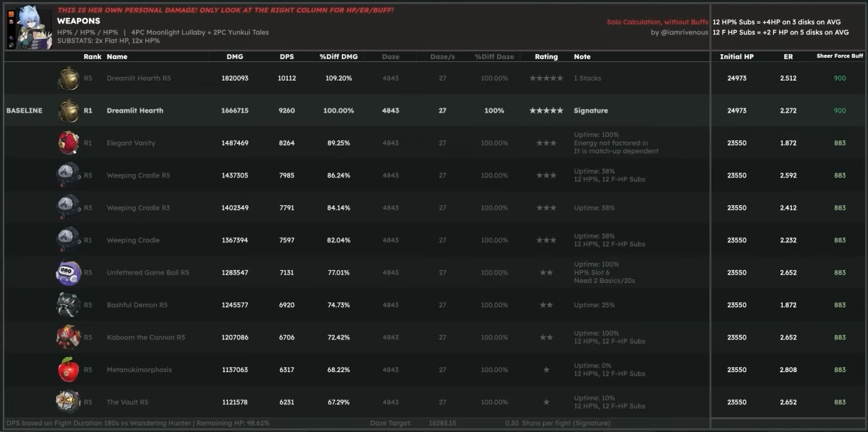Click the Unfettered Game Ball R5 name
The width and height of the screenshot is (868, 432).
coord(148,272)
